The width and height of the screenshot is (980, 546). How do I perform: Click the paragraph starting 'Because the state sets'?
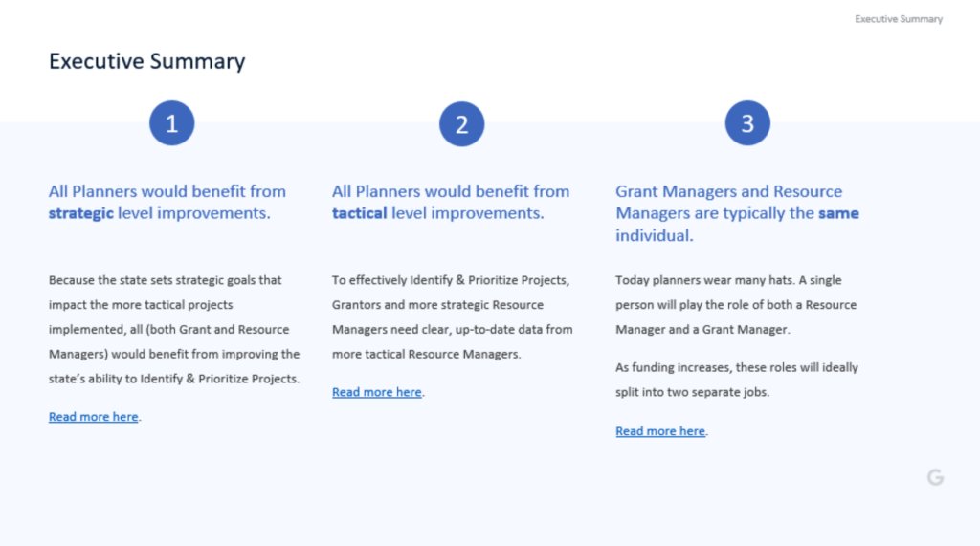[174, 329]
